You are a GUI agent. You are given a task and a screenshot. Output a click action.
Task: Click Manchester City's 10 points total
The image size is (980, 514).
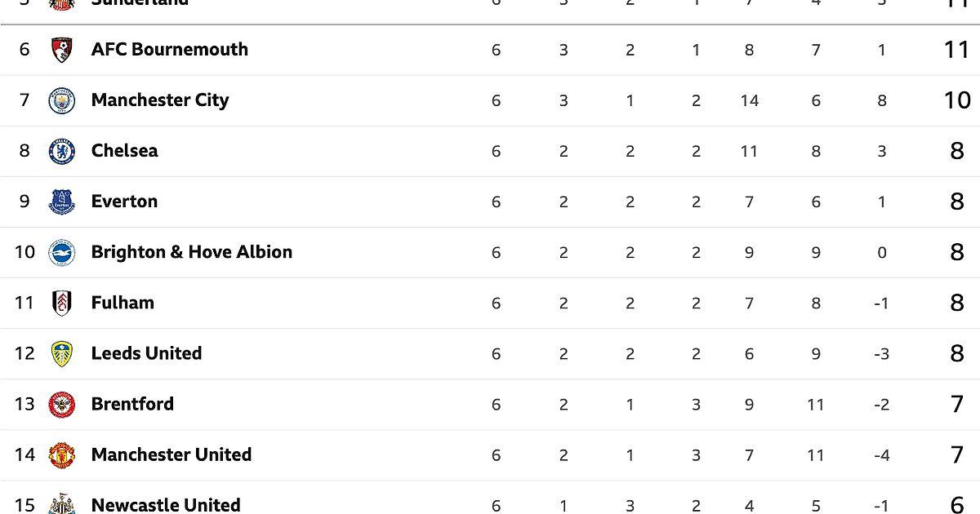pos(956,100)
